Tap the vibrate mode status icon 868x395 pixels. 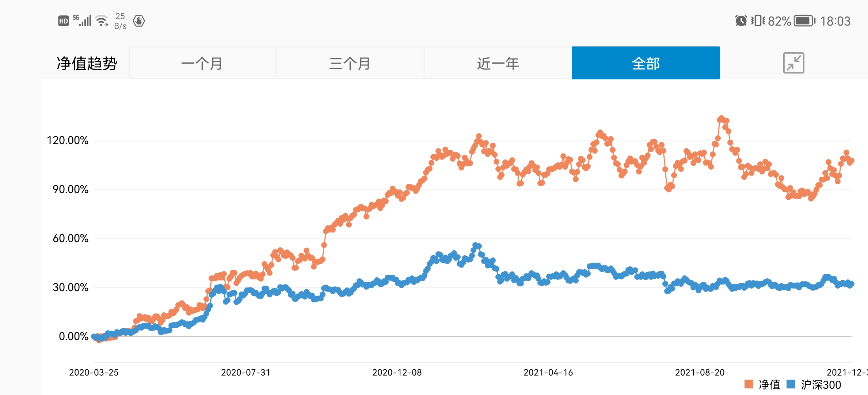(x=758, y=21)
